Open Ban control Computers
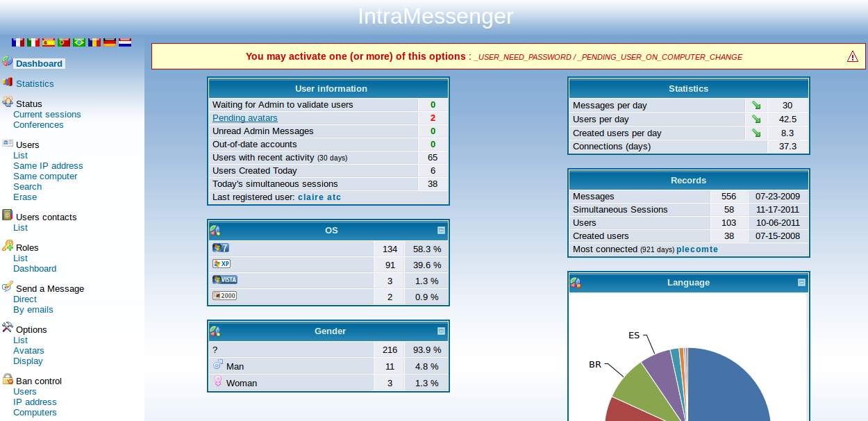868x421 pixels. (x=35, y=413)
